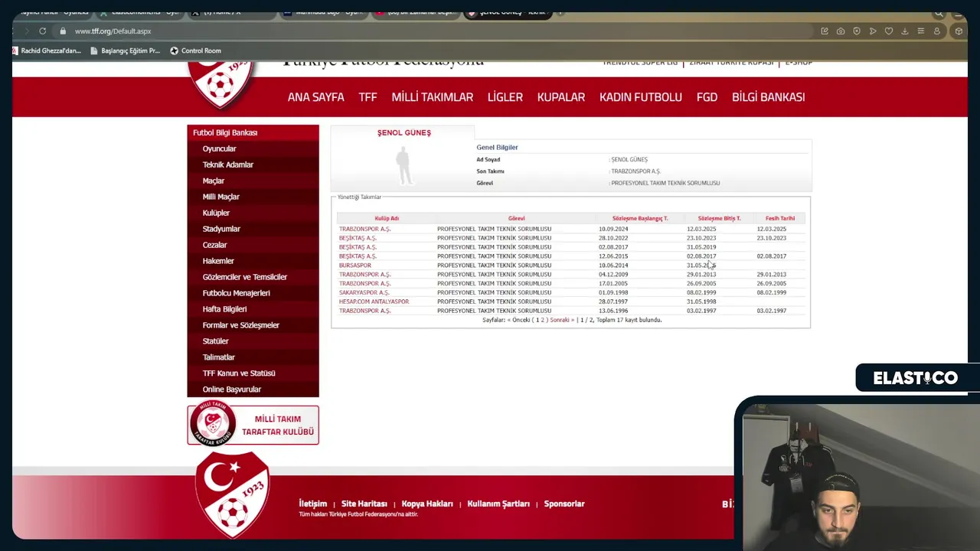The width and height of the screenshot is (980, 551).
Task: Open the browser downloads icon
Action: coord(905,31)
